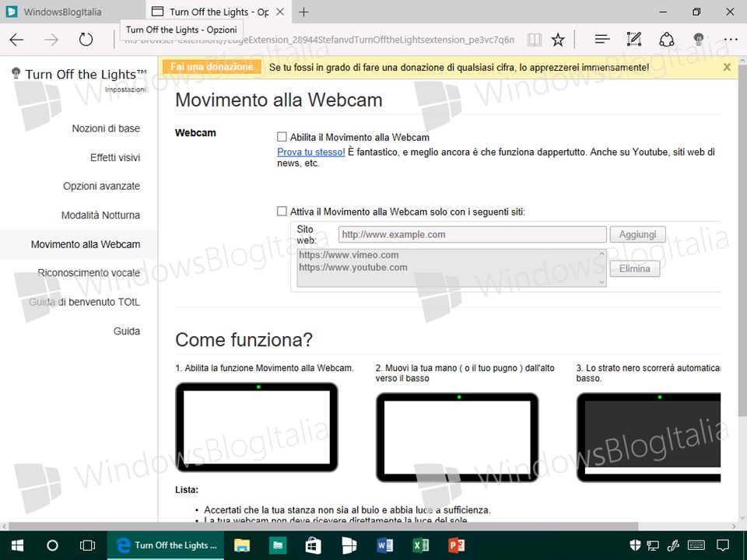This screenshot has width=747, height=560.
Task: Open Task View on the taskbar
Action: (x=87, y=545)
